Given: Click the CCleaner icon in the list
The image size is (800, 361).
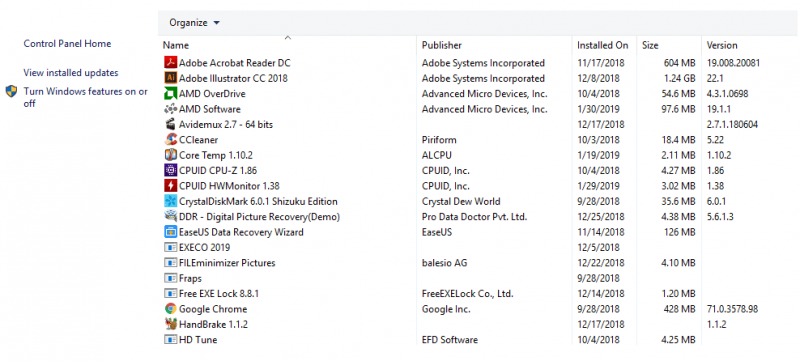Looking at the screenshot, I should (171, 140).
